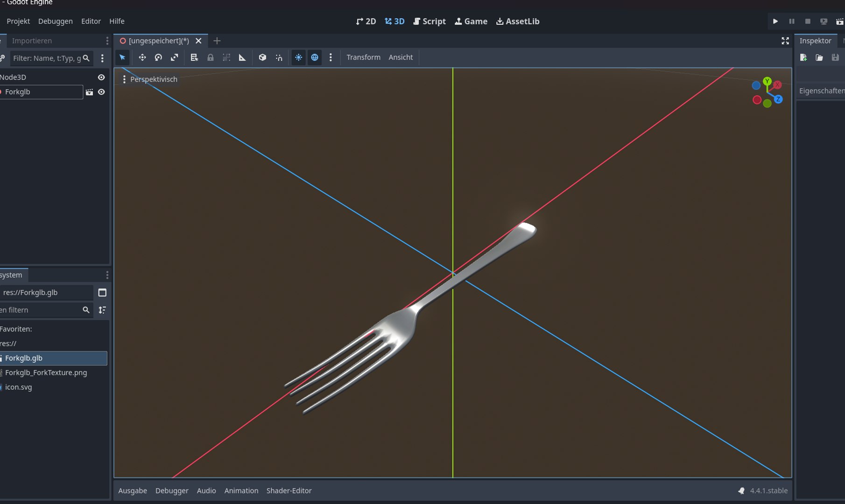
Task: Open the Perspektivisch view menu
Action: point(149,79)
